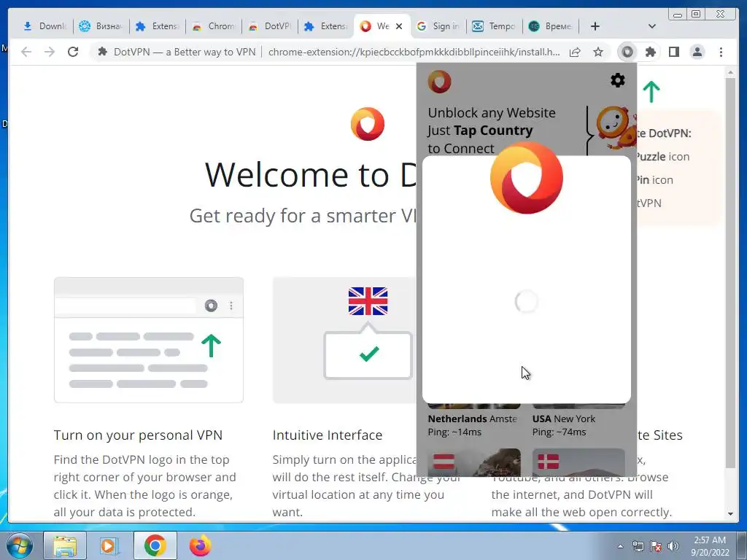747x560 pixels.
Task: Click DotVPN logo at popup top-left
Action: (439, 82)
